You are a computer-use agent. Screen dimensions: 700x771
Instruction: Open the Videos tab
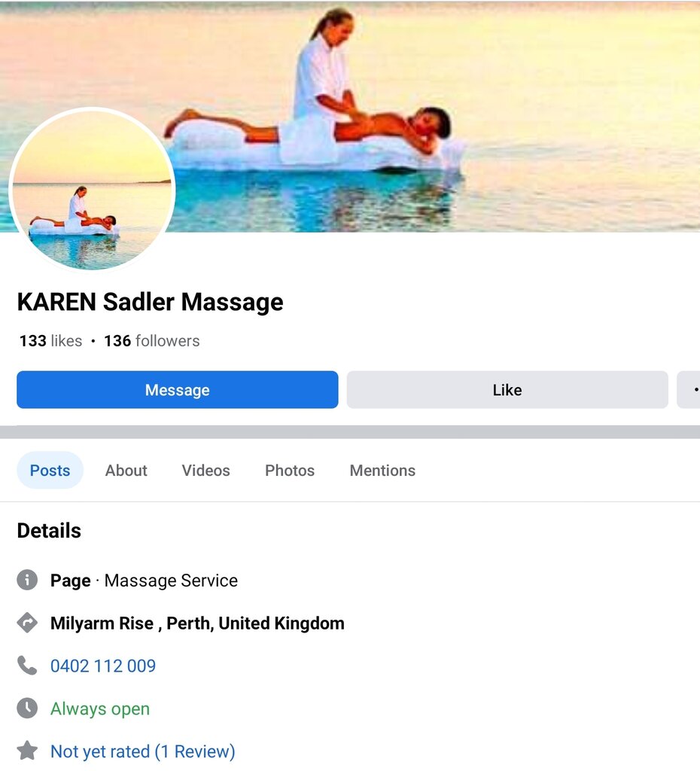click(x=206, y=470)
